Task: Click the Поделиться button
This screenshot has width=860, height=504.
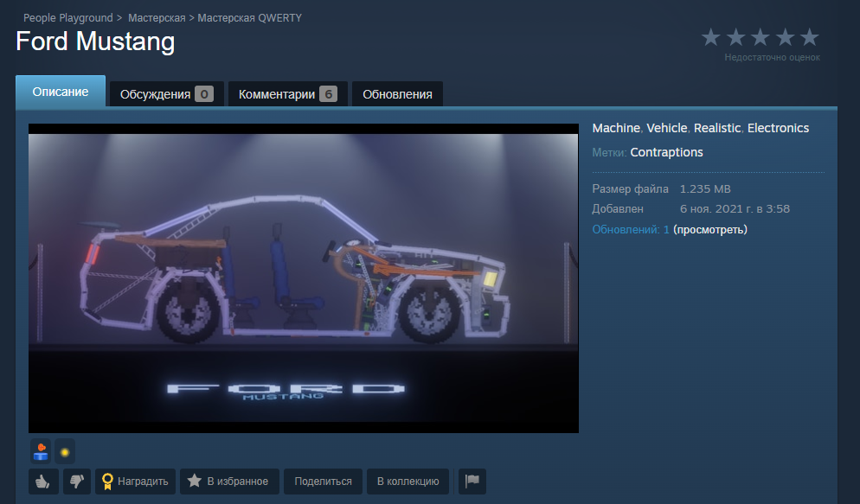Action: click(323, 481)
